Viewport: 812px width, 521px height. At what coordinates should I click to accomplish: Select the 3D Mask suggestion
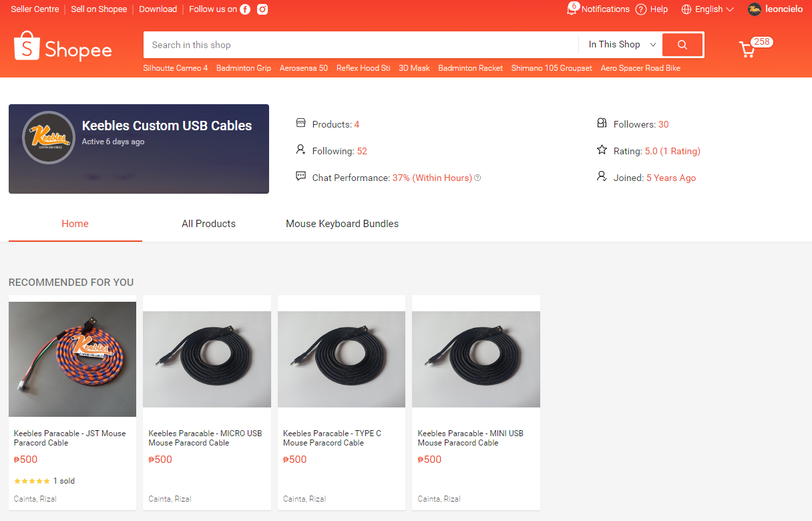click(x=414, y=68)
